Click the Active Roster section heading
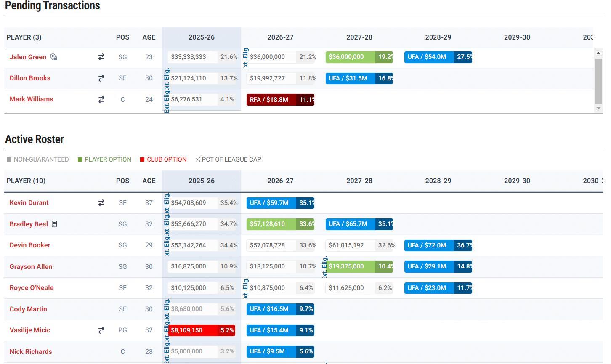The image size is (611, 364). 35,139
